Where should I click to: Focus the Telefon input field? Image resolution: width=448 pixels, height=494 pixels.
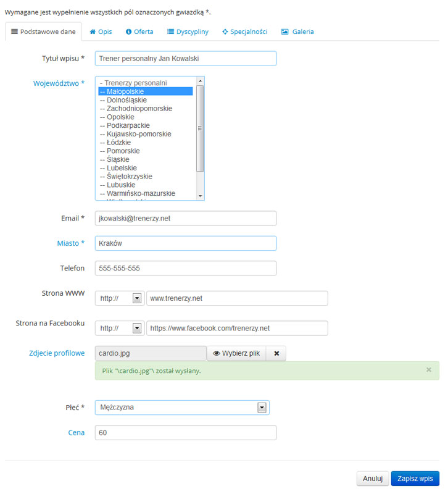point(185,269)
